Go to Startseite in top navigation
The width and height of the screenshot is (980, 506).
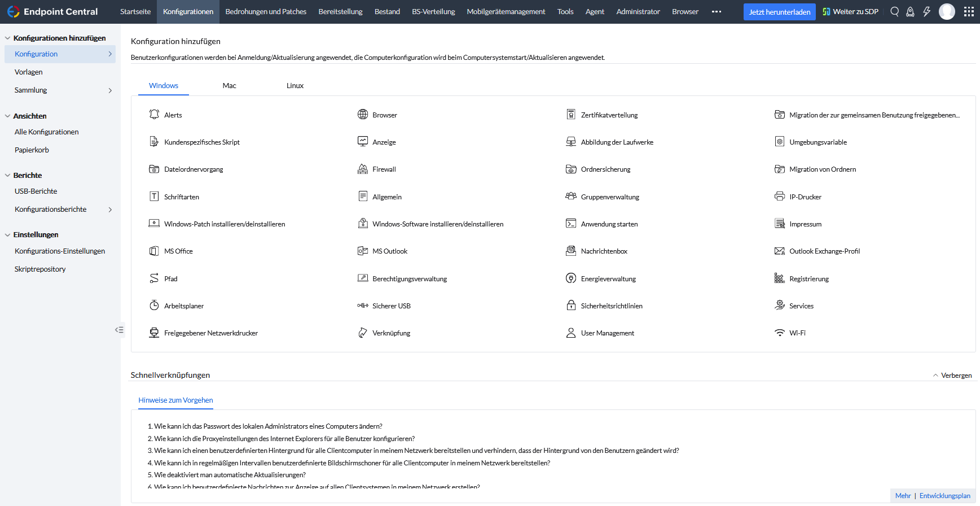pos(135,11)
